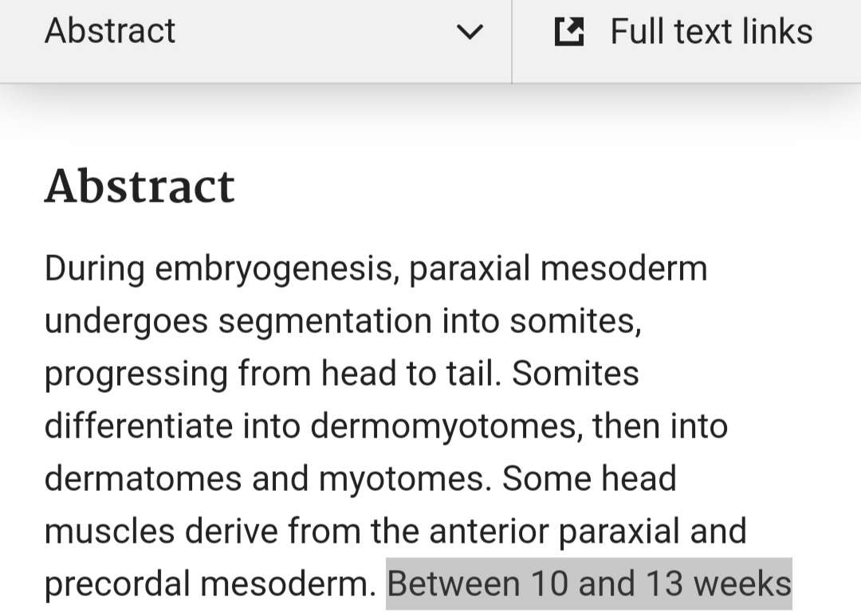Click 'paraxial mesoderm' in the first line
The image size is (861, 616).
click(558, 269)
